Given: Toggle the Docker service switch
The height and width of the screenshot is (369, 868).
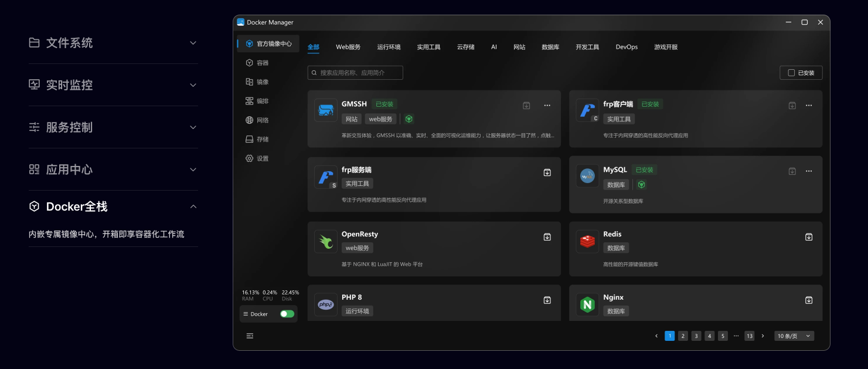Looking at the screenshot, I should click(x=287, y=314).
